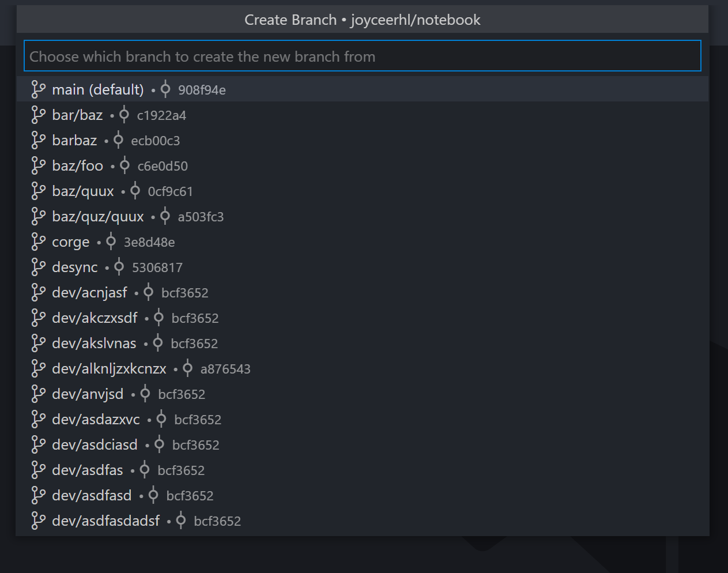Click the commit icon beside a876543
Screen dimensions: 728x573
tap(187, 368)
